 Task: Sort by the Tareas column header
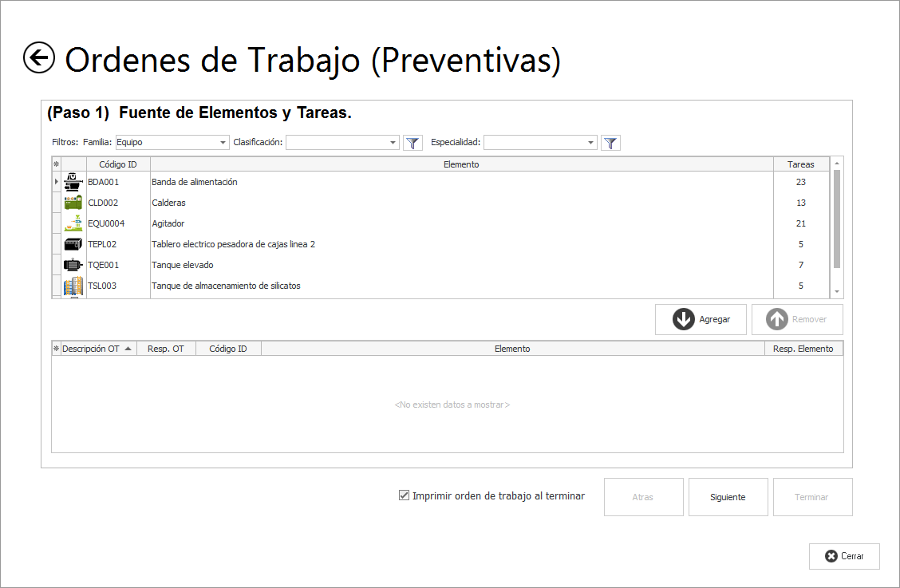(800, 164)
